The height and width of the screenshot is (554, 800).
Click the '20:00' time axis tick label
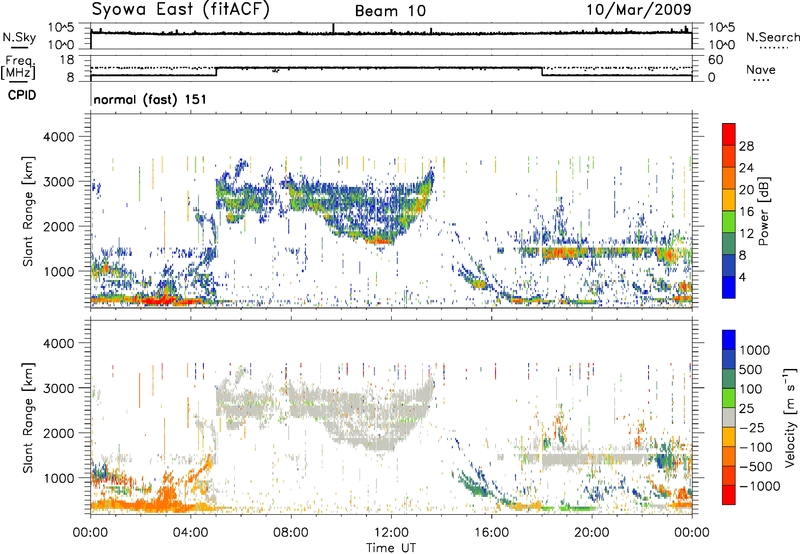(592, 533)
